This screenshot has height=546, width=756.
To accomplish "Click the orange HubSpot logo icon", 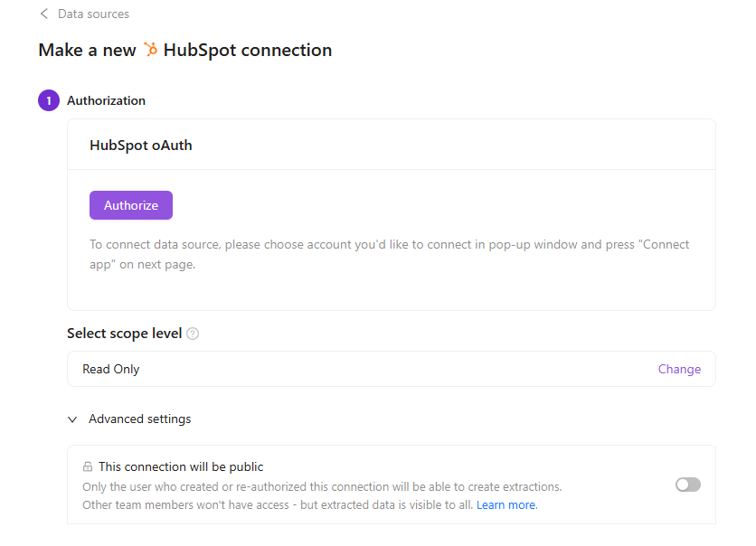I will pos(151,50).
